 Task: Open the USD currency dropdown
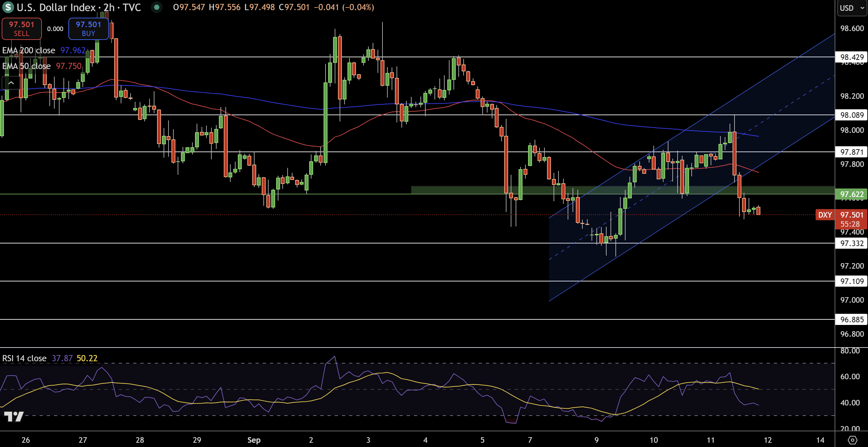pos(851,8)
